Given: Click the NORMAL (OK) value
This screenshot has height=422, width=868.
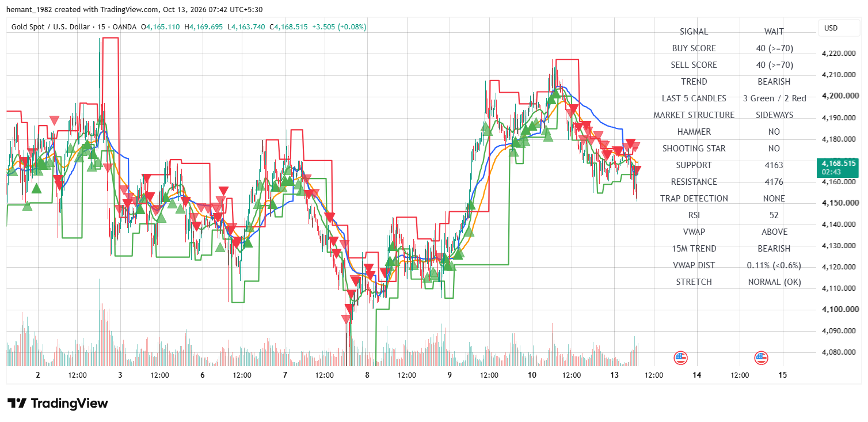Looking at the screenshot, I should (774, 282).
